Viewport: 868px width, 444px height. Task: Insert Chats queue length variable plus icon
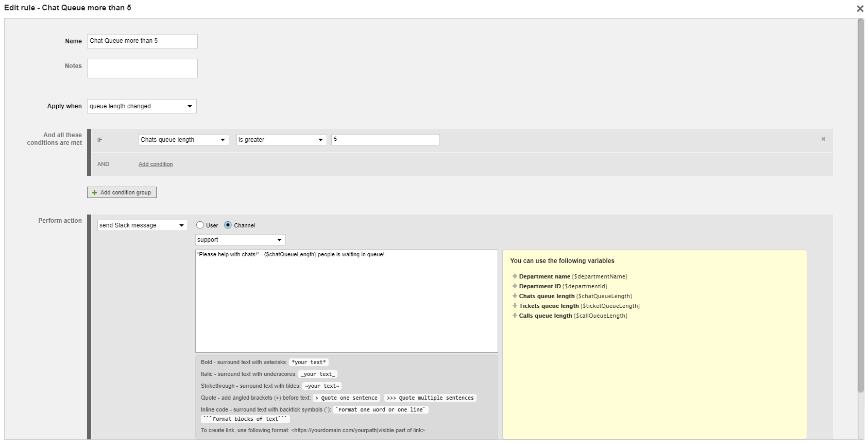coord(515,296)
